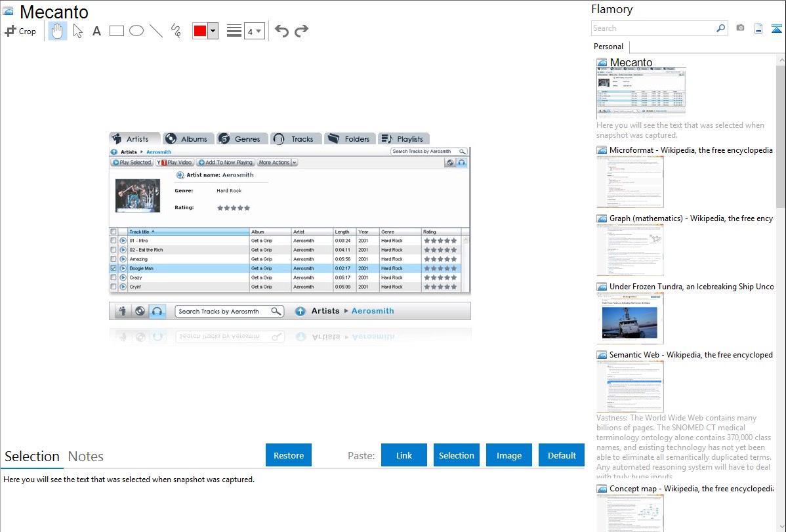786x532 pixels.
Task: Choose the text annotation tool
Action: 96,31
